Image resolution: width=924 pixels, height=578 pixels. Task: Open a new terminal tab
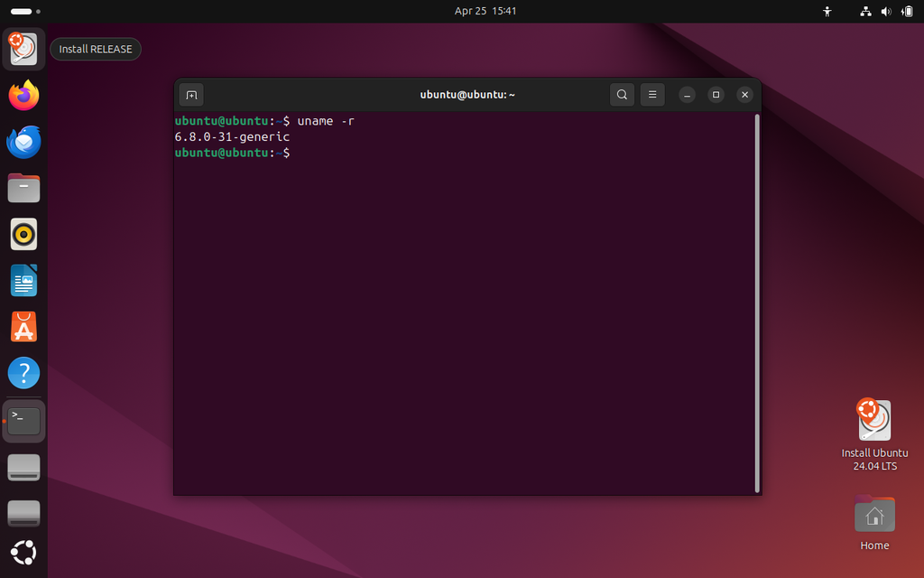[x=191, y=95]
